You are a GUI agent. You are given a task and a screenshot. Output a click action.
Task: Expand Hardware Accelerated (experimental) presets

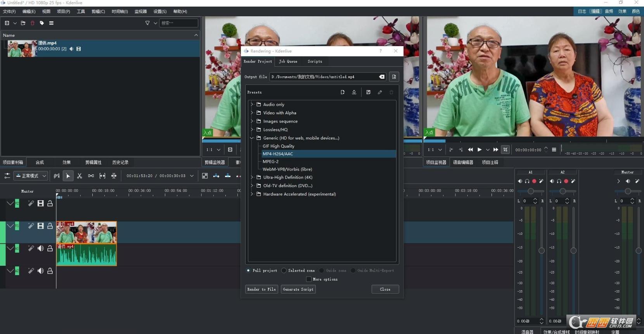click(x=252, y=194)
